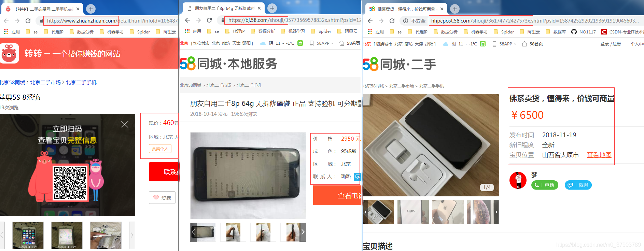Click 登录 / 注册 link
The image size is (644, 251).
[x=611, y=44]
